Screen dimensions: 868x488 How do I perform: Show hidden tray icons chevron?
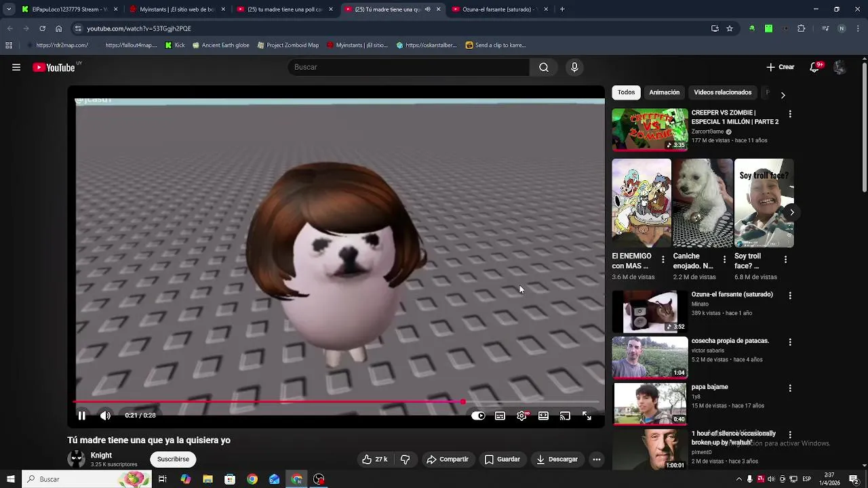[739, 479]
